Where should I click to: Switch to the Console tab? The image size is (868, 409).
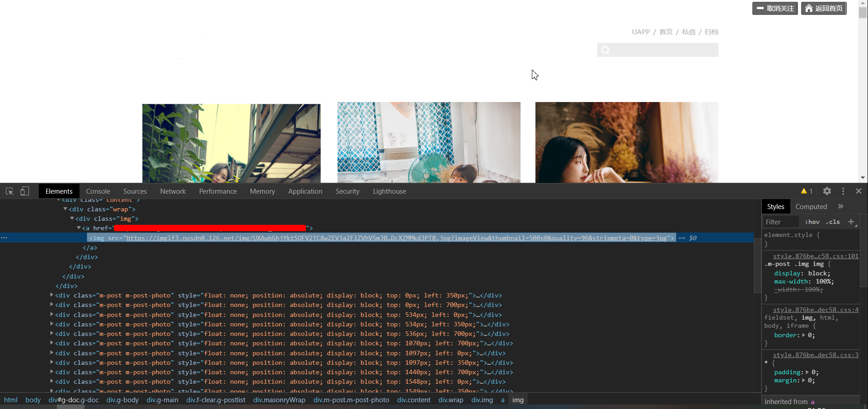coord(98,191)
